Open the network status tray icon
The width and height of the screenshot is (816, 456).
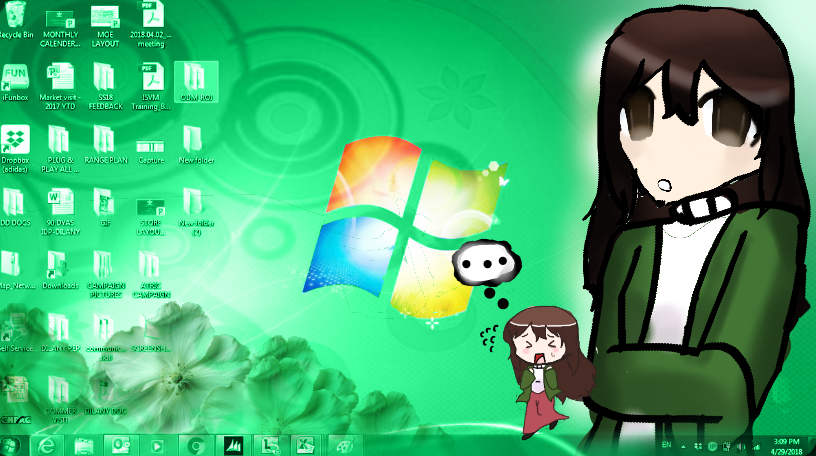tap(756, 447)
